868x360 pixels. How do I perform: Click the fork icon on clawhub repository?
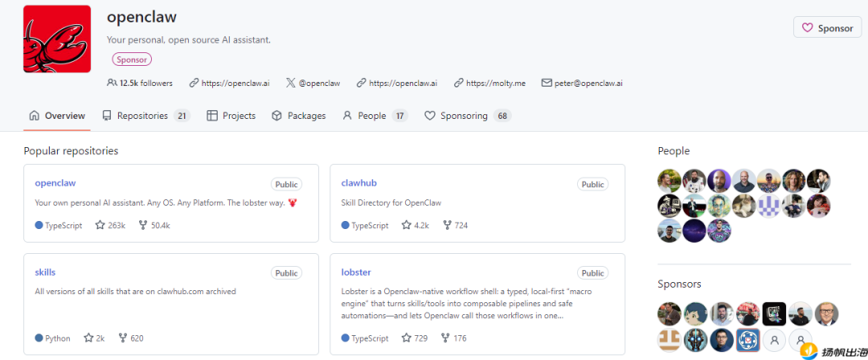pyautogui.click(x=447, y=226)
